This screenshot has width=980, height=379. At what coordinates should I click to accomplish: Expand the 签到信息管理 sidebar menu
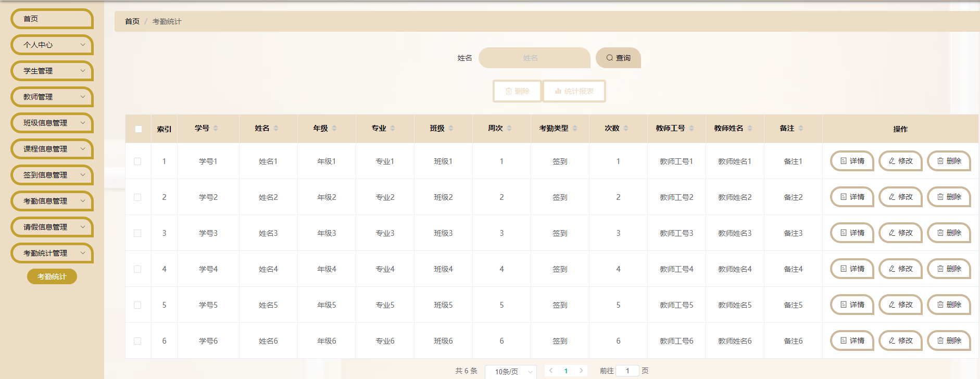(x=52, y=175)
